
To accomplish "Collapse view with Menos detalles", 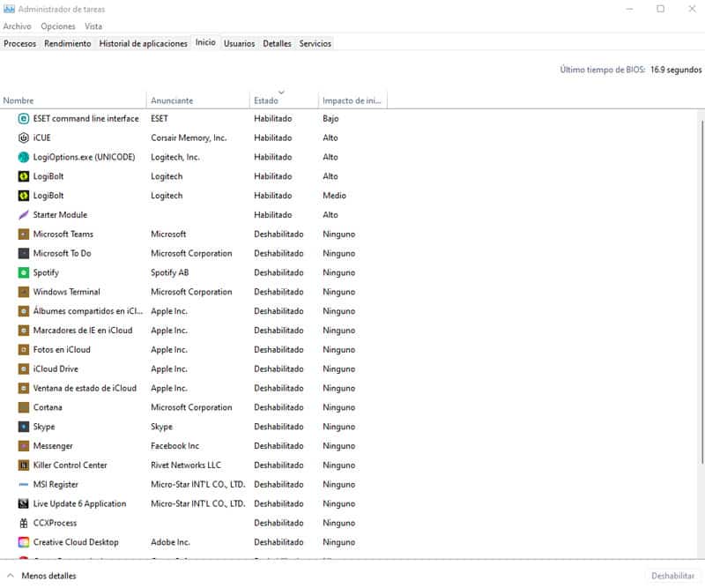I will click(41, 576).
